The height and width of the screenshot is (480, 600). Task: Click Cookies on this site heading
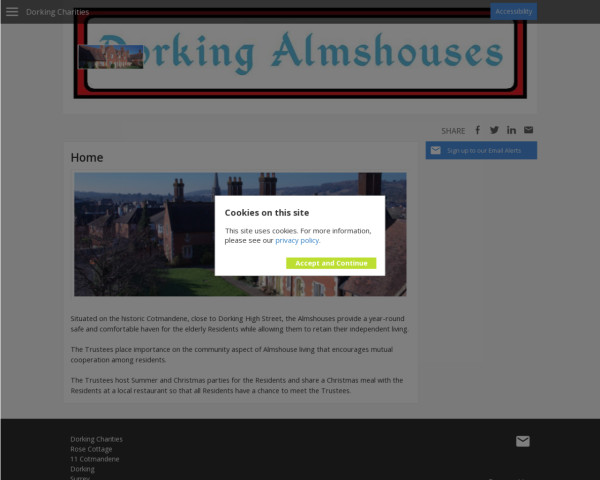(267, 213)
